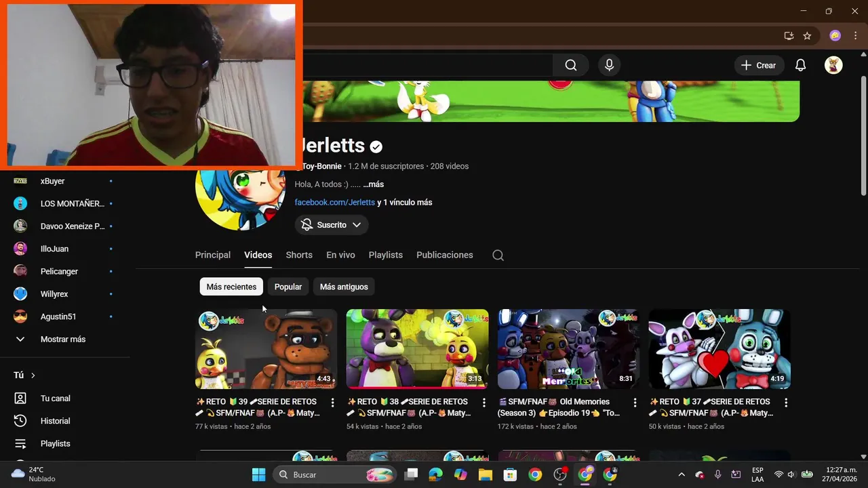The width and height of the screenshot is (868, 488).
Task: Open more options for Old Memories video
Action: (x=635, y=403)
